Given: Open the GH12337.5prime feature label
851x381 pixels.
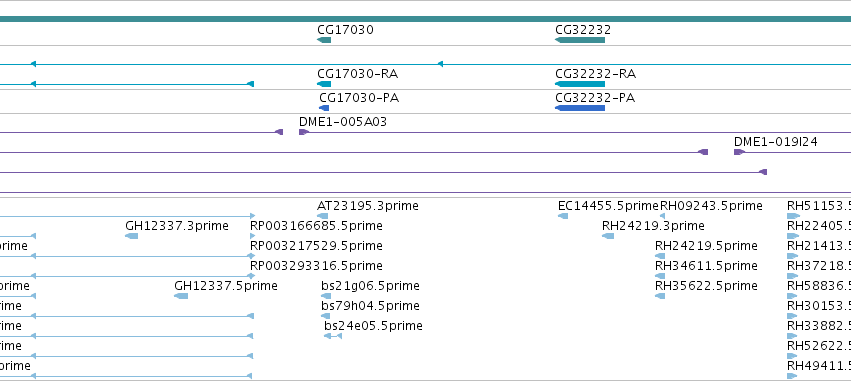Looking at the screenshot, I should click(226, 285).
